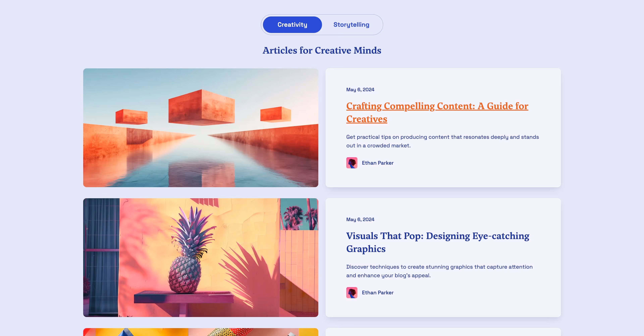Click Ethan Parker name in second card
This screenshot has height=336, width=644.
378,292
